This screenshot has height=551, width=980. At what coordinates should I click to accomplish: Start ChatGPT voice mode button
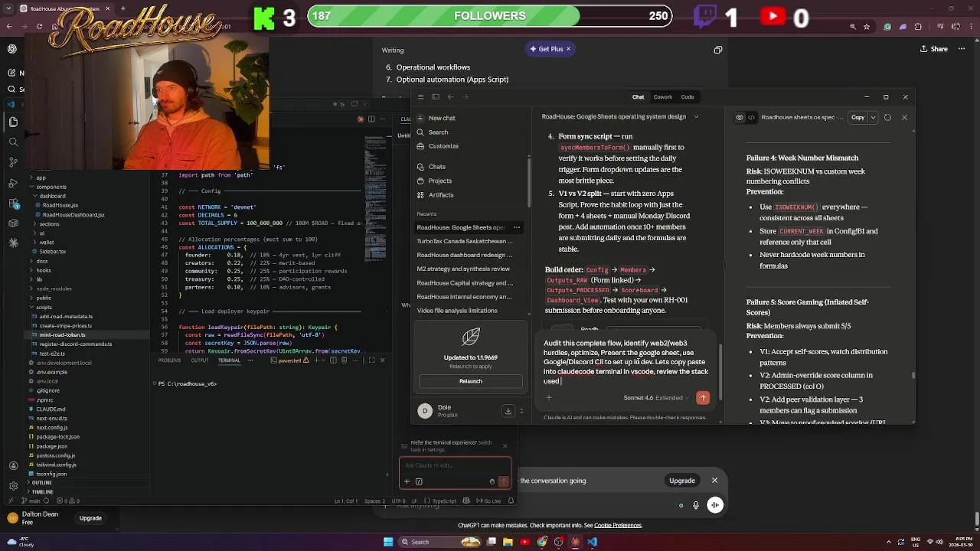715,505
